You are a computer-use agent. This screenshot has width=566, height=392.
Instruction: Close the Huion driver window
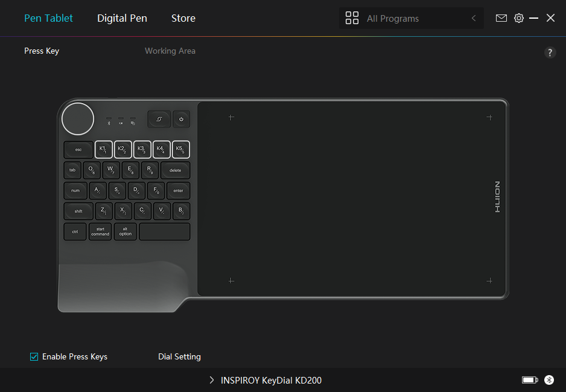coord(550,18)
